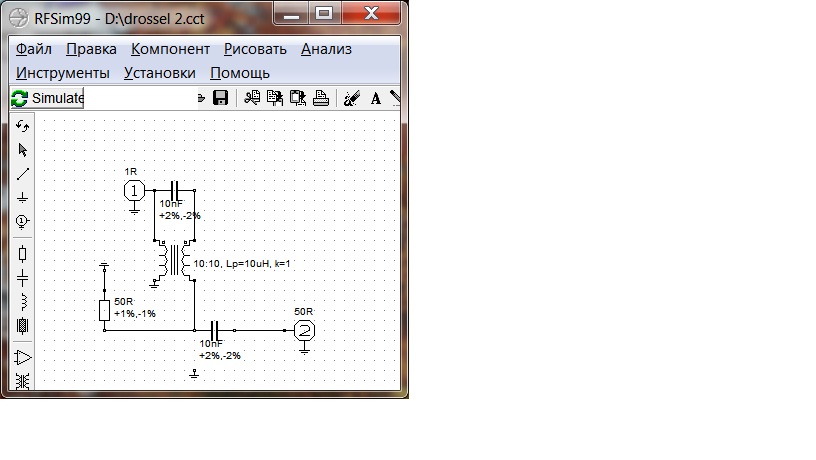816x460 pixels.
Task: Select the upper 10nF capacitor near port 1
Action: [x=175, y=190]
